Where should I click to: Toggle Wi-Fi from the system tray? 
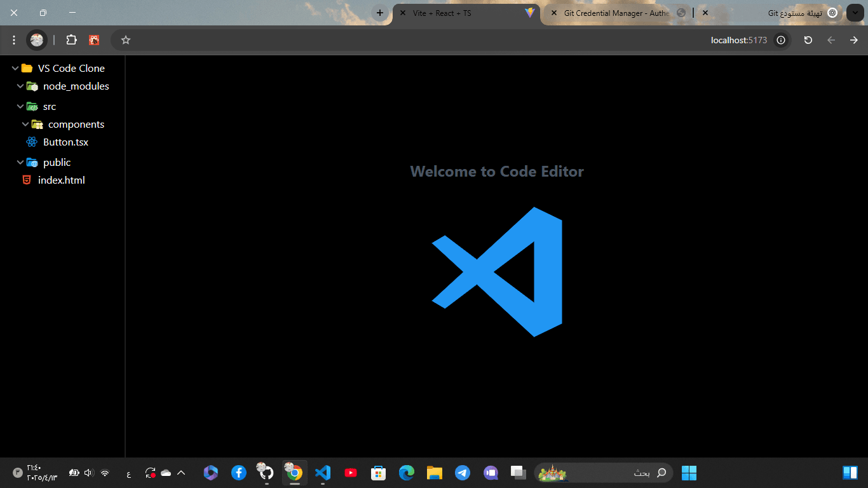[x=105, y=472]
